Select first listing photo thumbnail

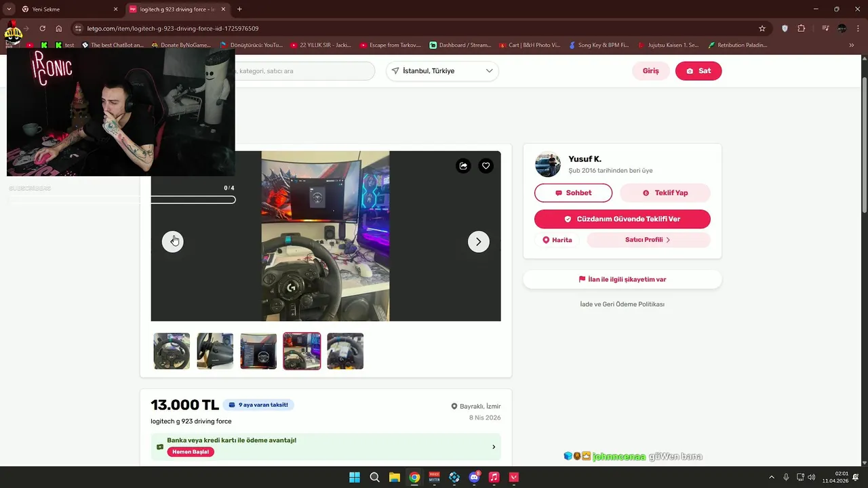172,351
